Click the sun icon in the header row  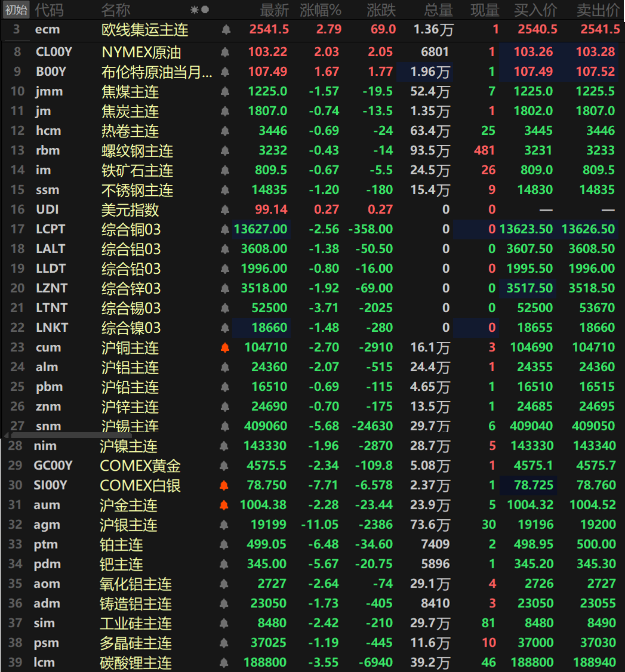coord(195,10)
